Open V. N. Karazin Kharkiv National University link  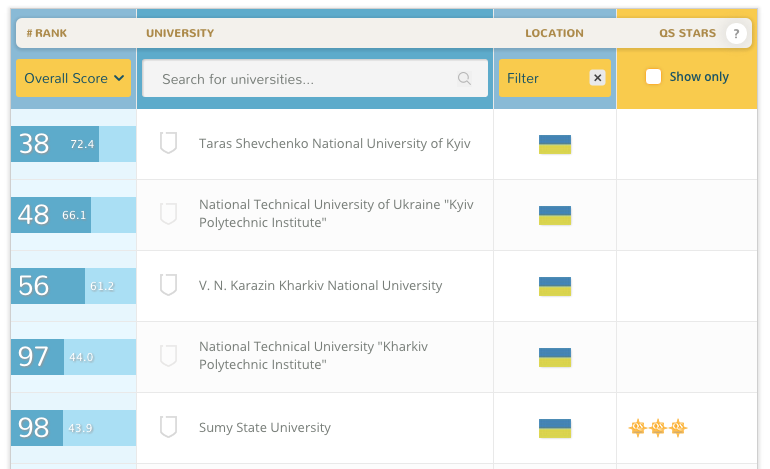[x=321, y=285]
